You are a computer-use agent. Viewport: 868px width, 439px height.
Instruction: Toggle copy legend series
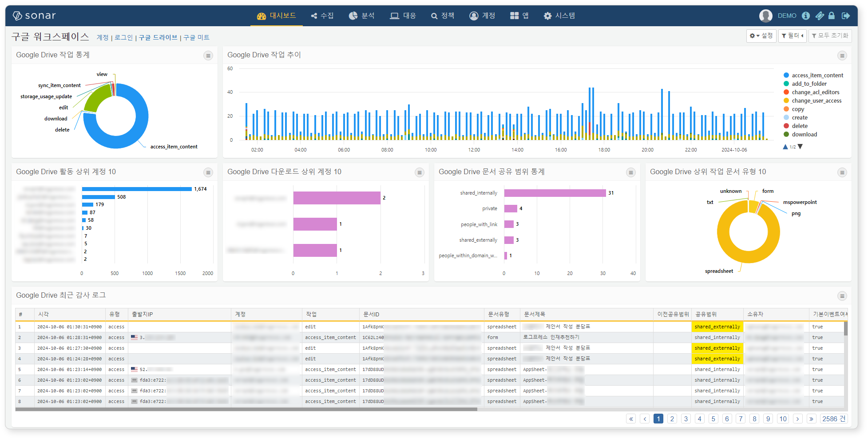794,109
